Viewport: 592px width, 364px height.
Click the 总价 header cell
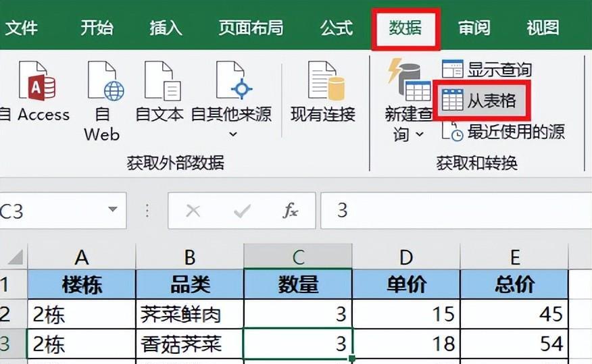[514, 284]
